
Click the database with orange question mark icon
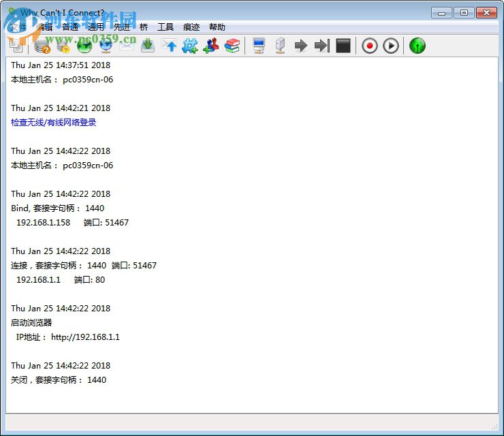coord(42,46)
